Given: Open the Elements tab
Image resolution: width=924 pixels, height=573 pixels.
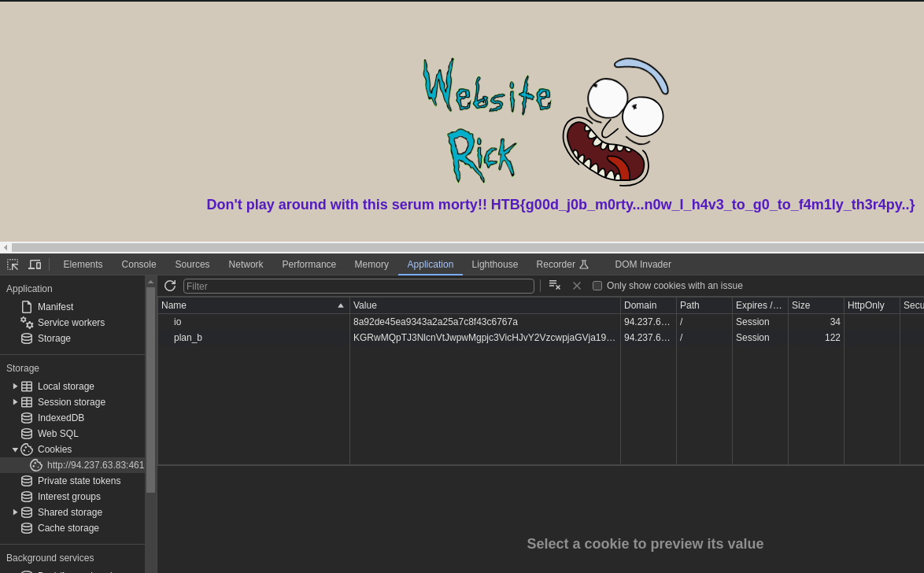Looking at the screenshot, I should (83, 264).
